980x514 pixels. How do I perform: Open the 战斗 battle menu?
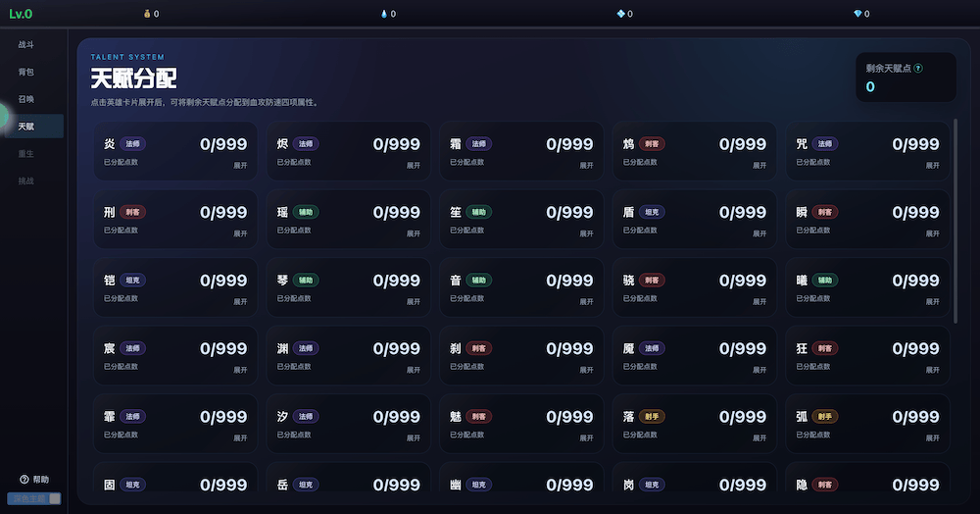pyautogui.click(x=26, y=45)
